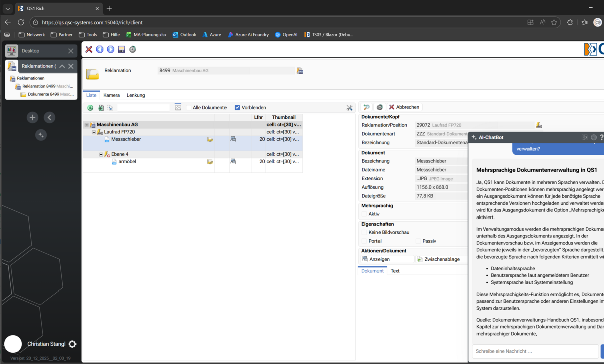Toggle the Alle Dokumente checkbox
604x364 pixels.
(189, 108)
